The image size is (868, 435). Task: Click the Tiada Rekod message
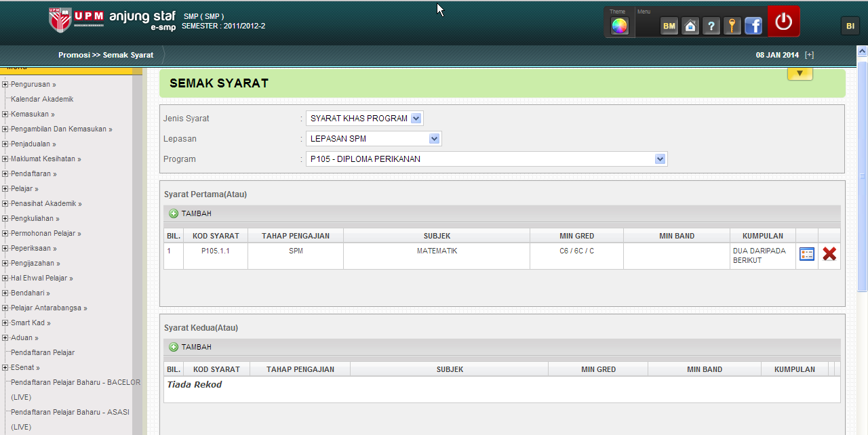tap(194, 385)
